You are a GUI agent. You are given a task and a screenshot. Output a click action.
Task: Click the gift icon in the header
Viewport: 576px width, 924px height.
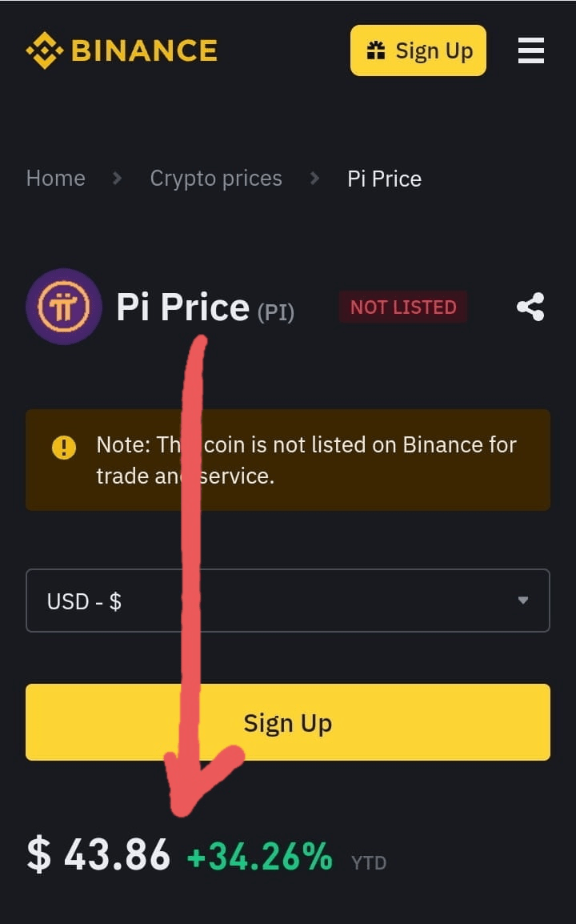coord(375,50)
